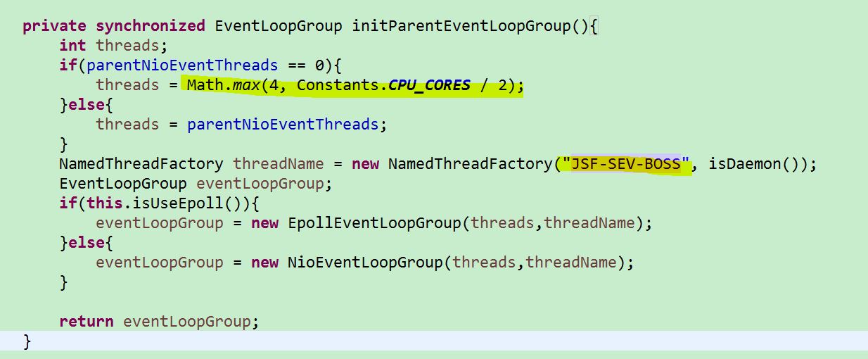Click threads assignment to parentNioEventThreads
This screenshot has height=359, width=868.
pyautogui.click(x=241, y=125)
